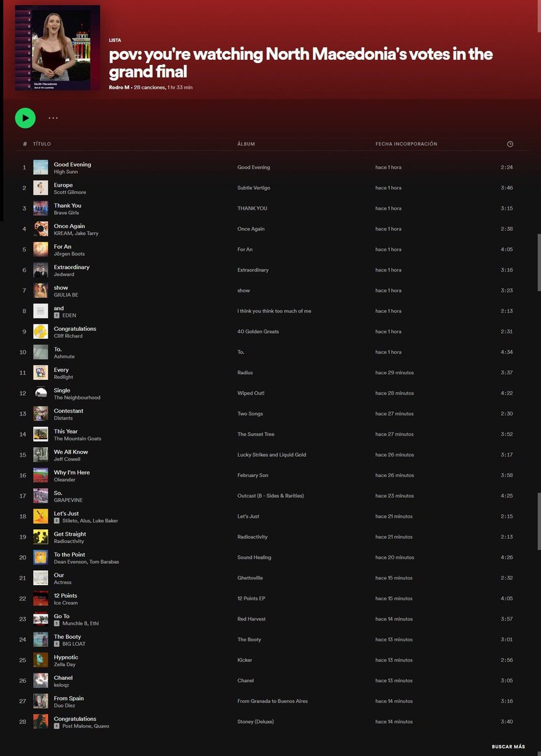Click cover art of Post Malone's Congratulations

point(40,721)
